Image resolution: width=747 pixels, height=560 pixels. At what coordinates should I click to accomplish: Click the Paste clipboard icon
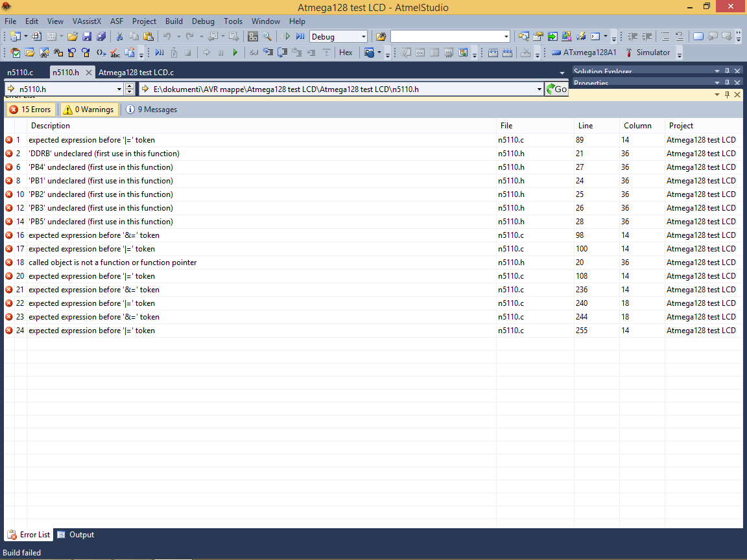[x=148, y=37]
